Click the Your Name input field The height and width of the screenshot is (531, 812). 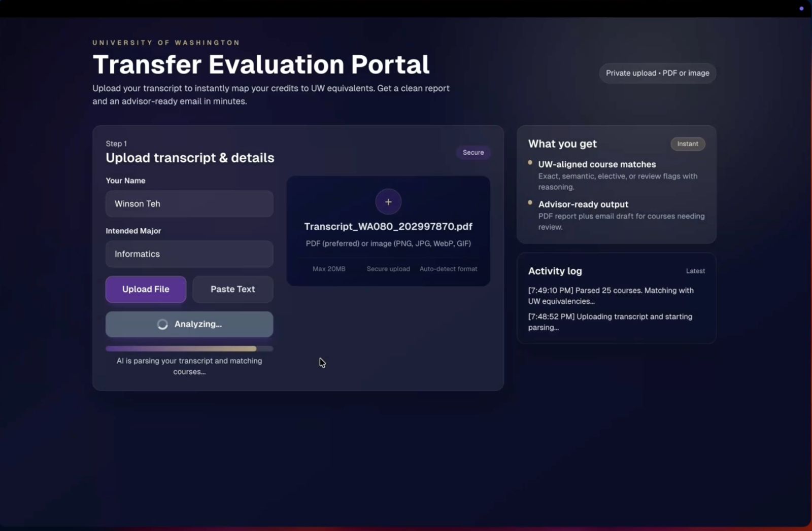pos(189,204)
